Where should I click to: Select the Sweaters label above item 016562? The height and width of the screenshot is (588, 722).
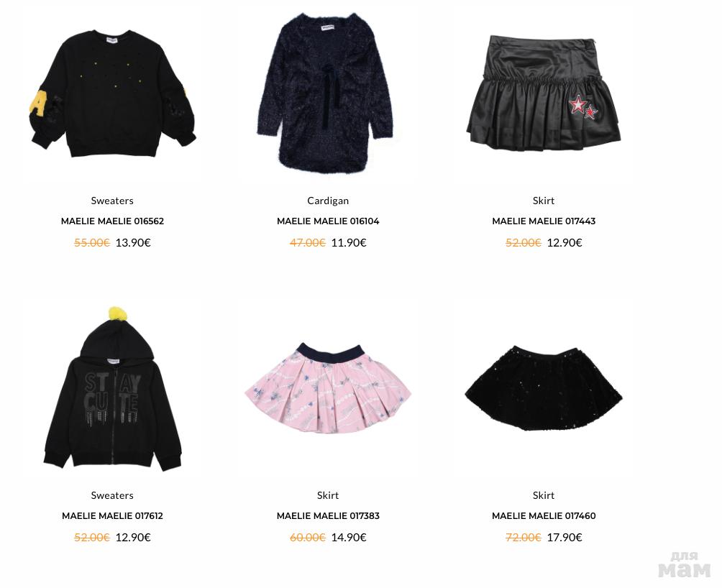coord(112,201)
